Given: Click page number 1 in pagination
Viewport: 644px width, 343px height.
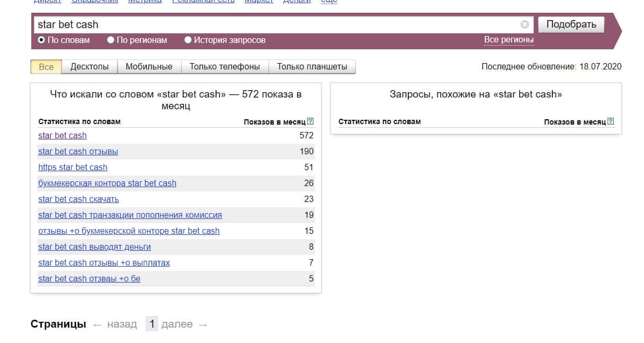Looking at the screenshot, I should click(151, 324).
